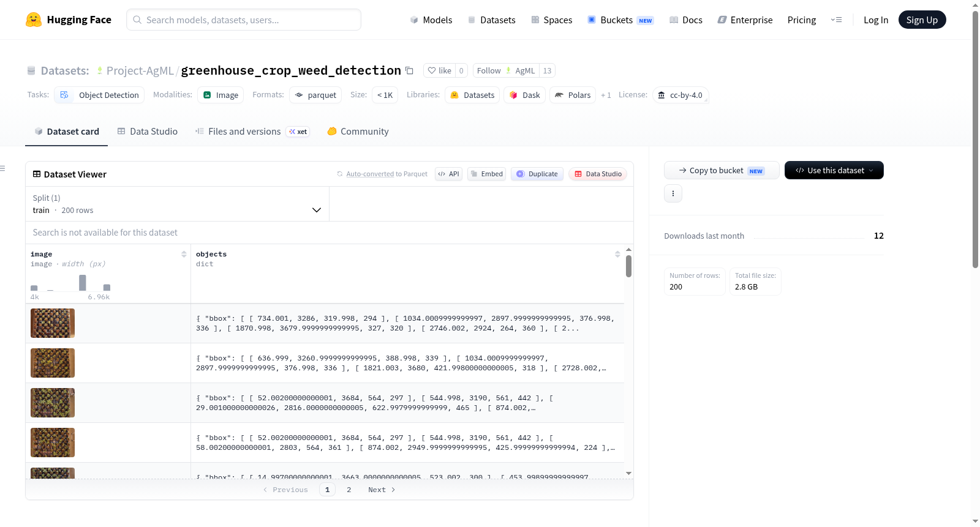980x527 pixels.
Task: Click the AgML followers count 13
Action: [548, 70]
